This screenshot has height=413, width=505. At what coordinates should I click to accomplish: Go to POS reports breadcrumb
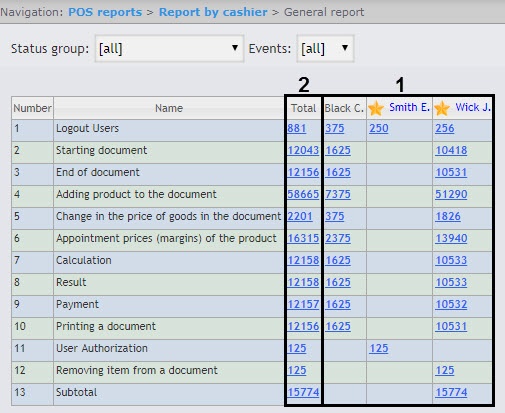pos(105,12)
